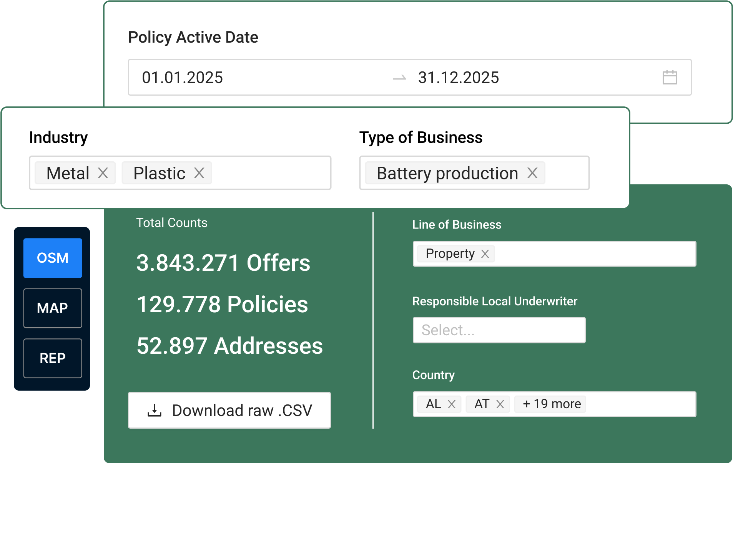
Task: Click the 3.843.271 Offers count
Action: [x=223, y=263]
